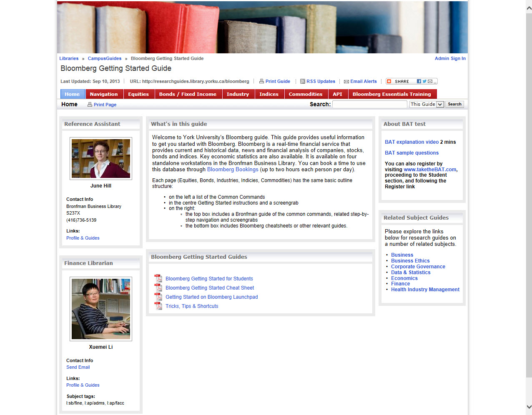Image resolution: width=532 pixels, height=415 pixels.
Task: Visit the www.taketheBAT.com link
Action: (x=430, y=170)
